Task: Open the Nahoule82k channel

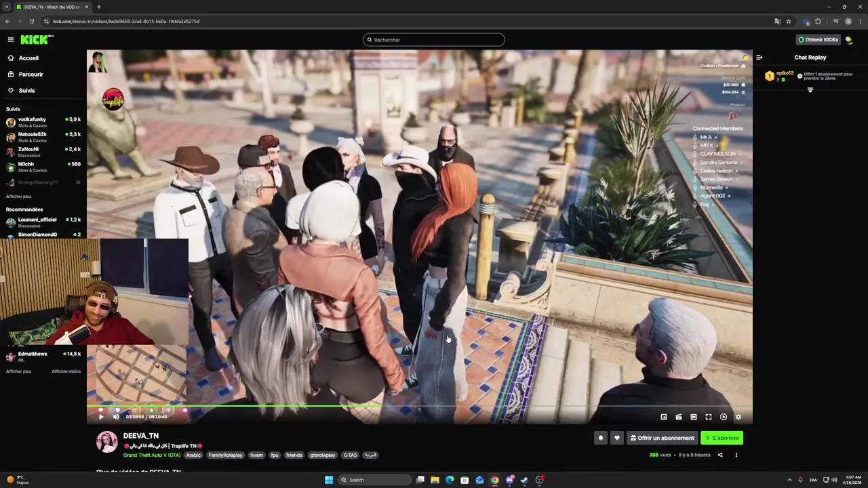Action: [x=43, y=137]
